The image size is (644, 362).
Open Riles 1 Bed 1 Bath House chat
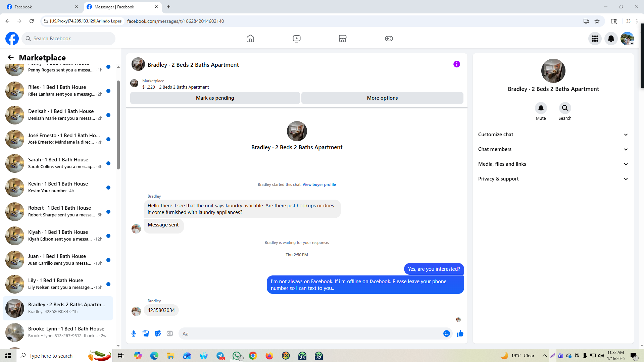pos(58,91)
